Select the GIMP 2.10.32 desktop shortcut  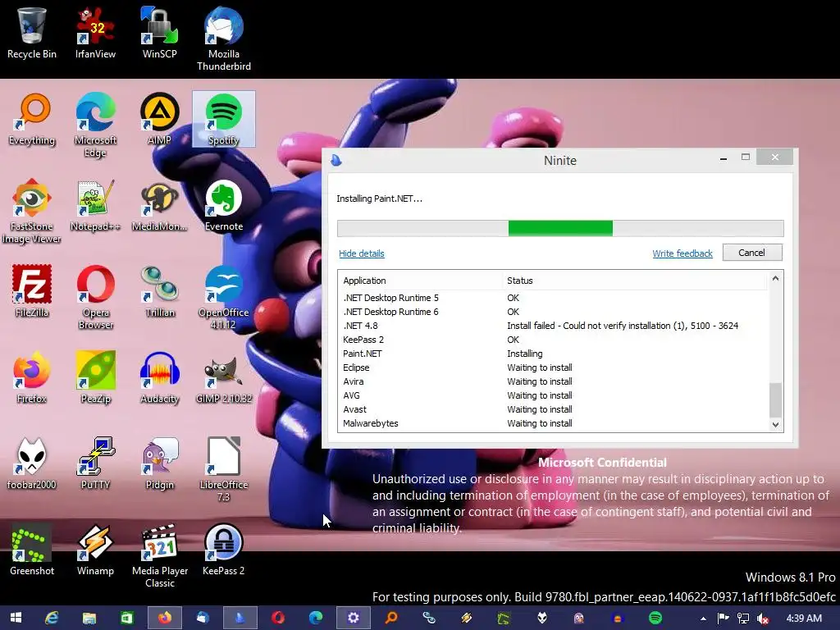click(224, 378)
